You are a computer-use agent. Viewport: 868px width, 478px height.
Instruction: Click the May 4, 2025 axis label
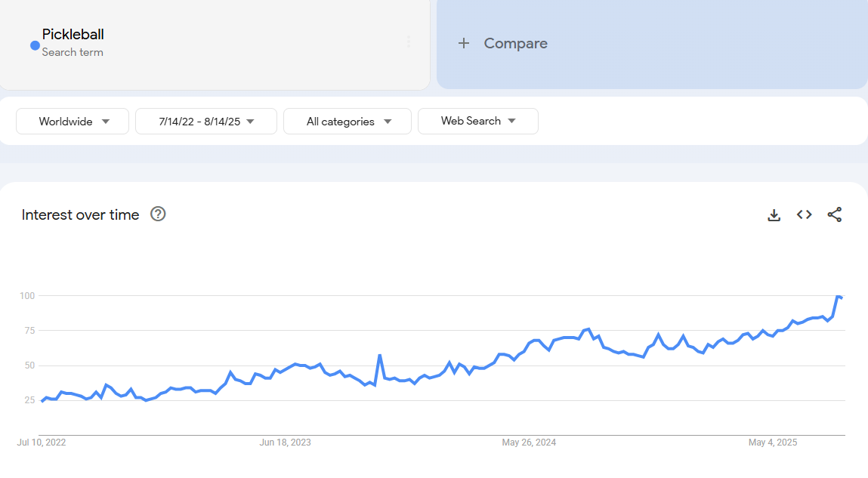click(773, 443)
